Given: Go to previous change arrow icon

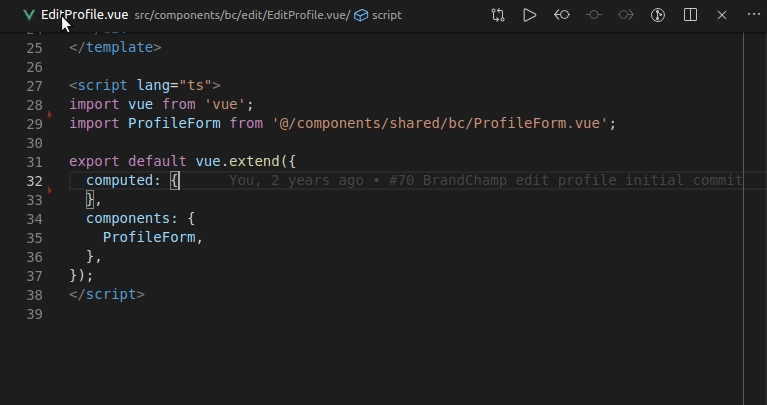Looking at the screenshot, I should point(562,15).
